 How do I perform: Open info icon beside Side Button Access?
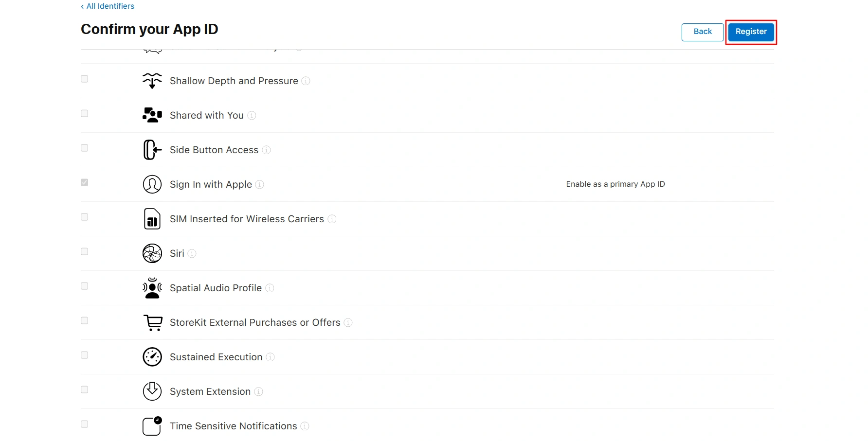tap(266, 150)
